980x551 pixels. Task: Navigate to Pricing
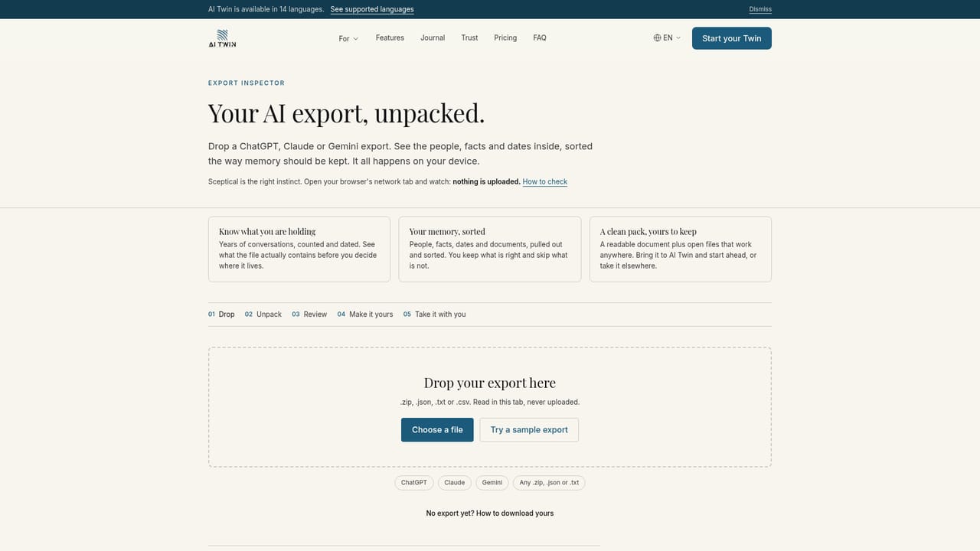505,37
